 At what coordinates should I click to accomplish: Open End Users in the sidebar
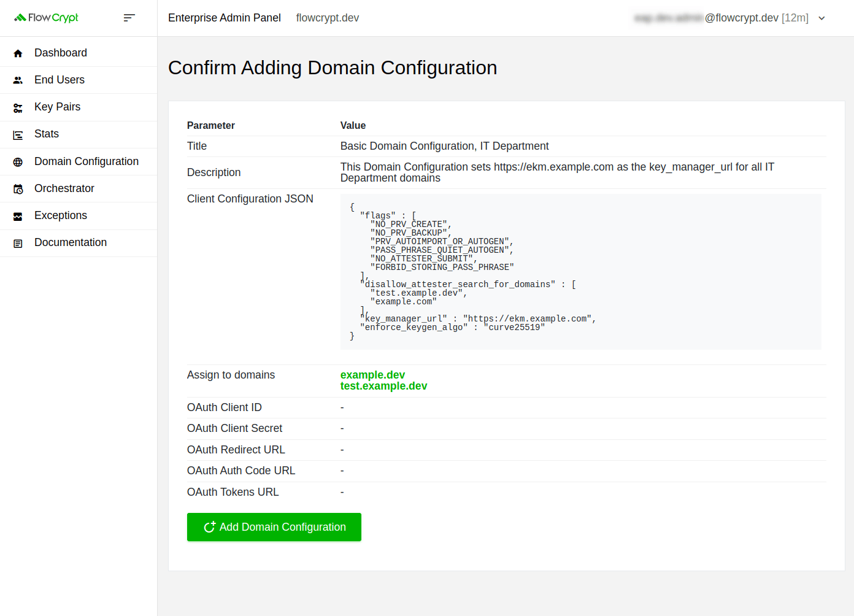79,80
